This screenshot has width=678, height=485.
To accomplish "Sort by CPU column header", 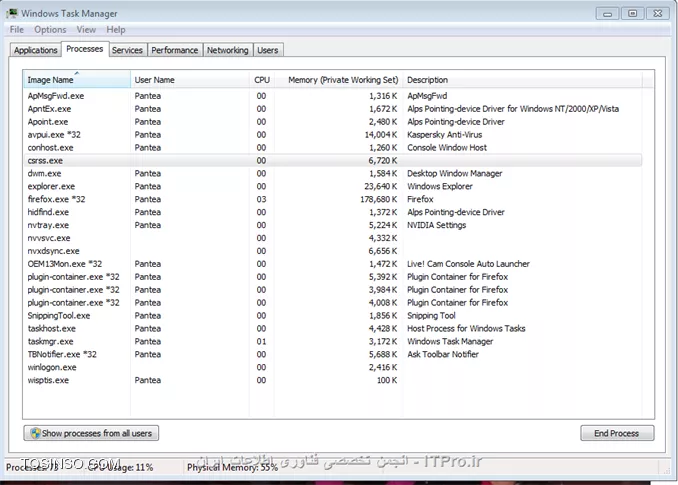I will pyautogui.click(x=262, y=80).
